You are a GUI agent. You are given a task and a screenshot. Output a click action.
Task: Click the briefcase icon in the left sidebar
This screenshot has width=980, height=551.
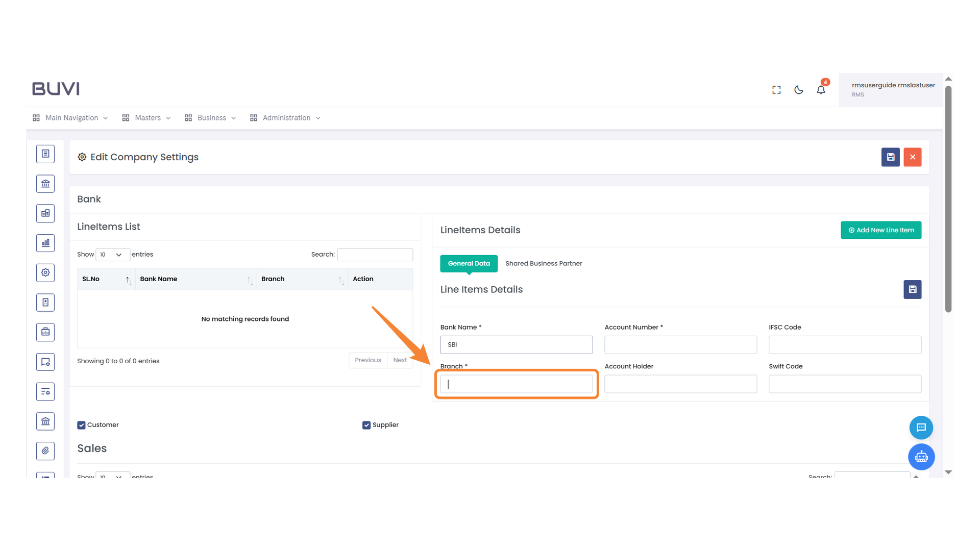click(45, 332)
